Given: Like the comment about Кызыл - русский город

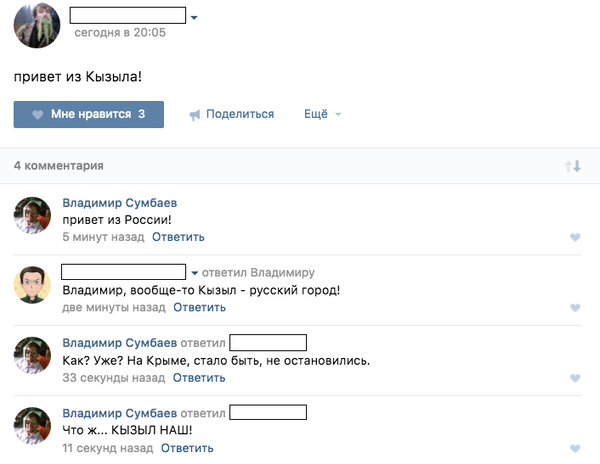Looking at the screenshot, I should click(575, 308).
